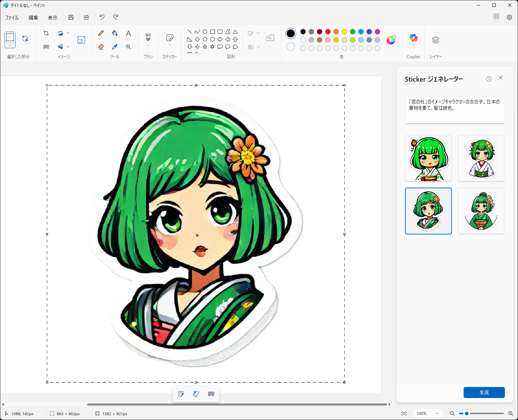Select the top-left generated sticker thumbnail

pos(428,158)
